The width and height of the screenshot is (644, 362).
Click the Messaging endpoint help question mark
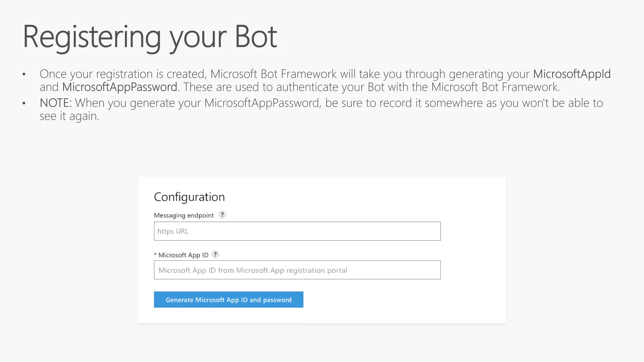click(222, 215)
